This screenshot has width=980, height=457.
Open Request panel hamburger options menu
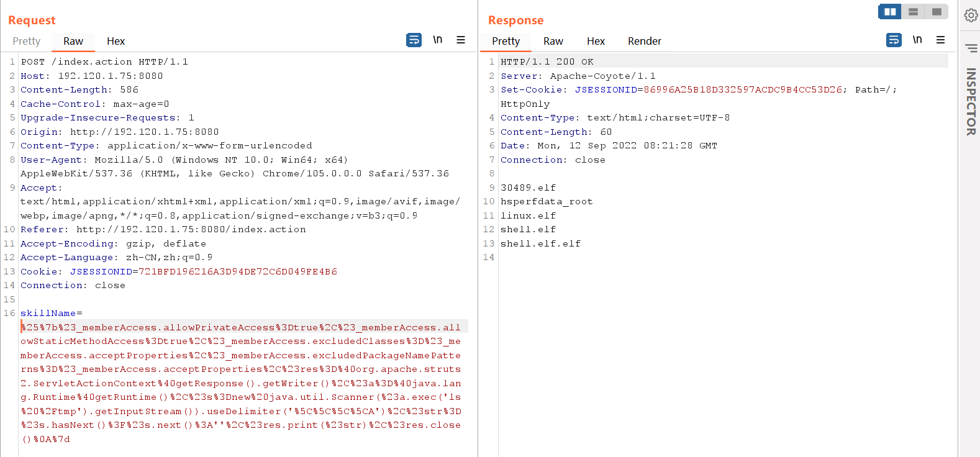coord(461,40)
